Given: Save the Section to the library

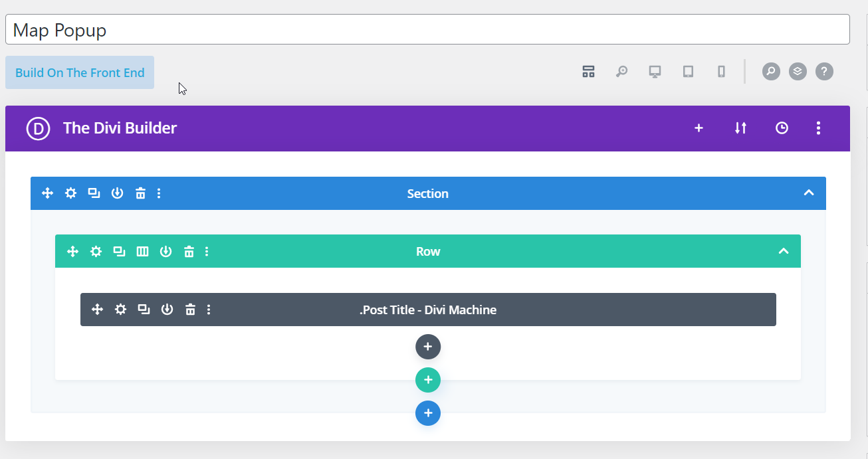Looking at the screenshot, I should coord(117,193).
